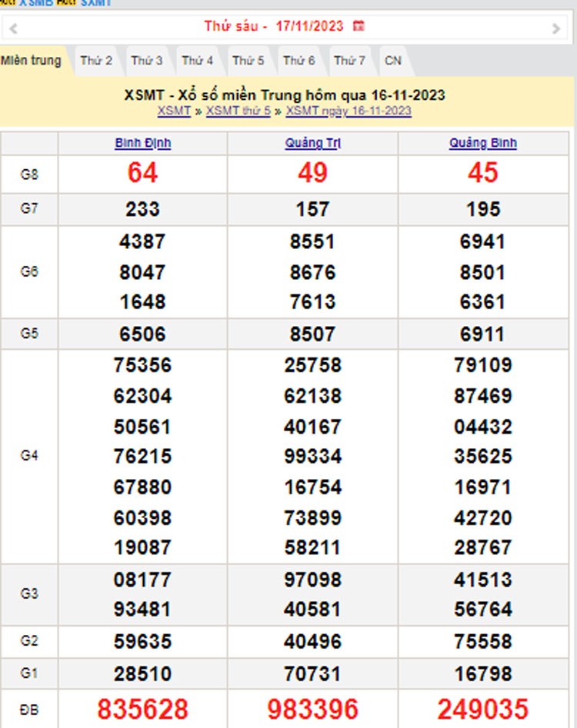Select G2 number 75558
Viewport: 577px width, 728px height.
tap(483, 642)
